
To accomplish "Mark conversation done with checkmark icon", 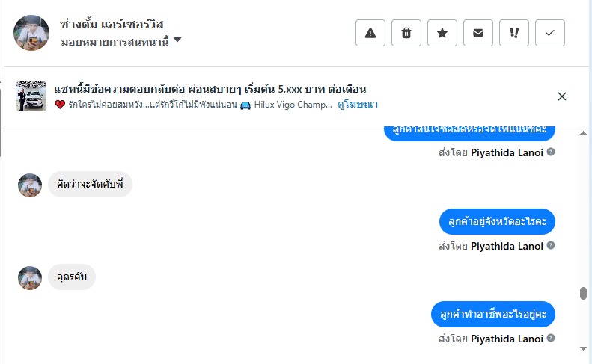I will pos(550,33).
